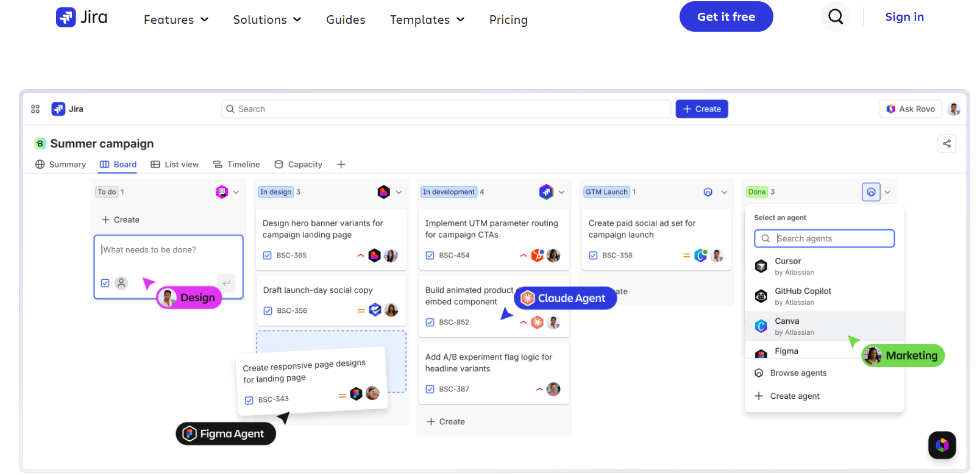The image size is (980, 475).
Task: Click the assignee avatar on card BSC-387
Action: click(x=553, y=389)
